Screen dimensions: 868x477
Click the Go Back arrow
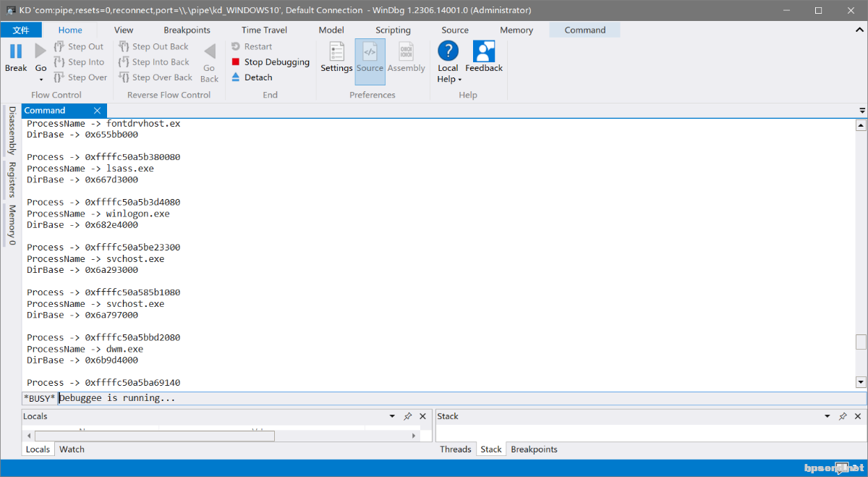click(209, 51)
